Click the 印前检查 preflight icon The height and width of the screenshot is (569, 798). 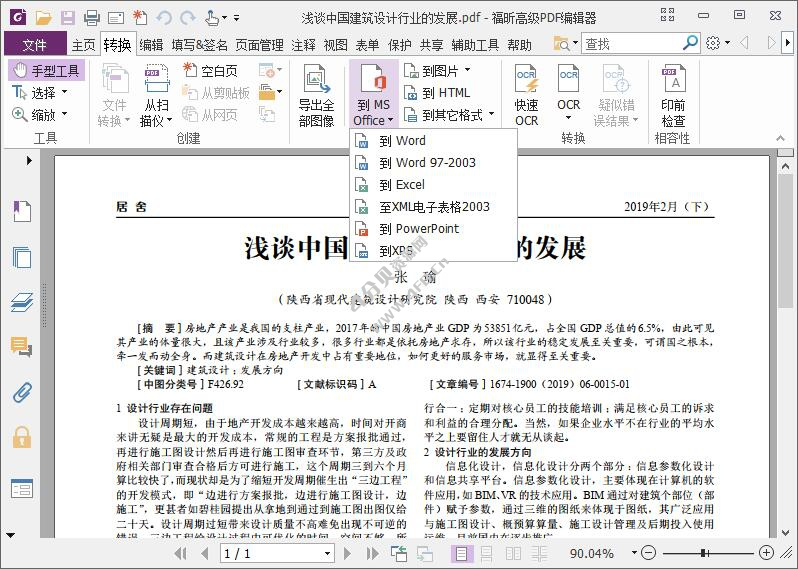click(673, 96)
